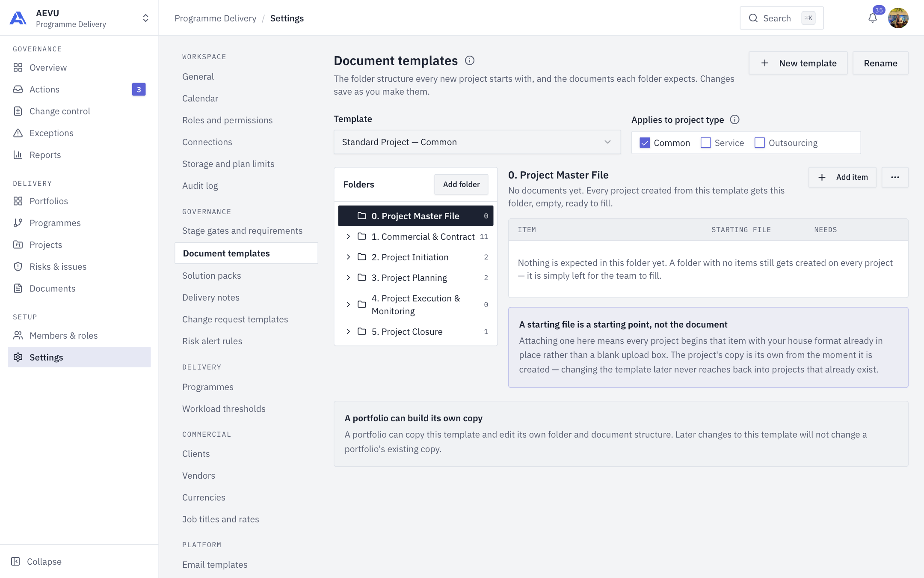Screen dimensions: 924x578
Task: Click the info icon next to Applies to project type
Action: [x=734, y=119]
